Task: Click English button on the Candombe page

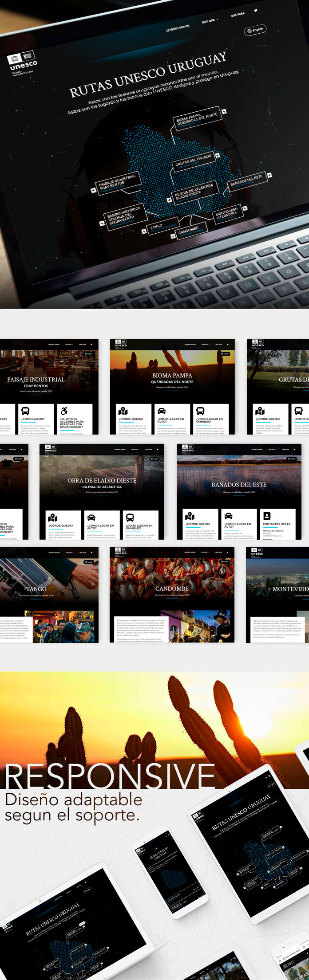Action: tap(225, 562)
